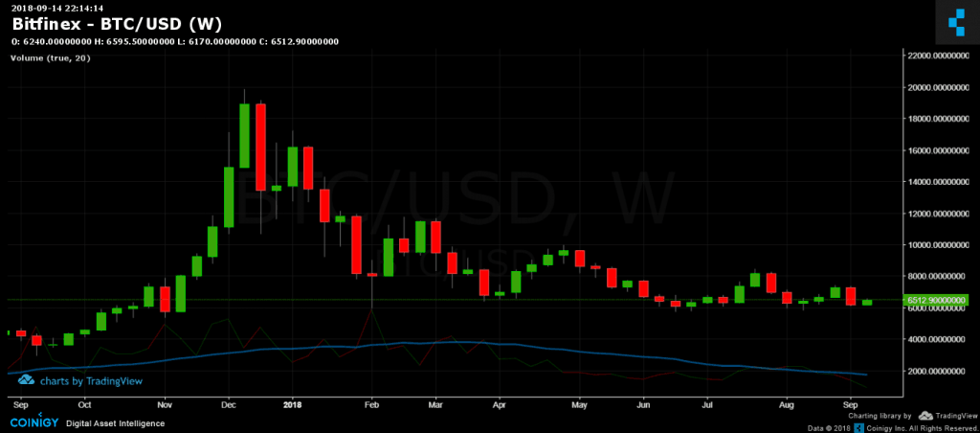Click the 'Nov' time axis label
This screenshot has width=980, height=433.
pyautogui.click(x=165, y=405)
